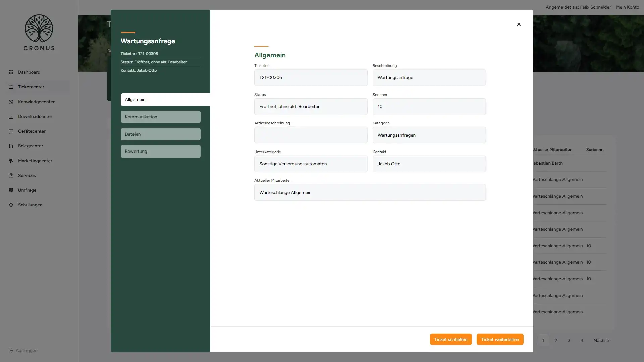Click the Aktueller Mitarbeiter field
The image size is (644, 362).
(x=370, y=193)
